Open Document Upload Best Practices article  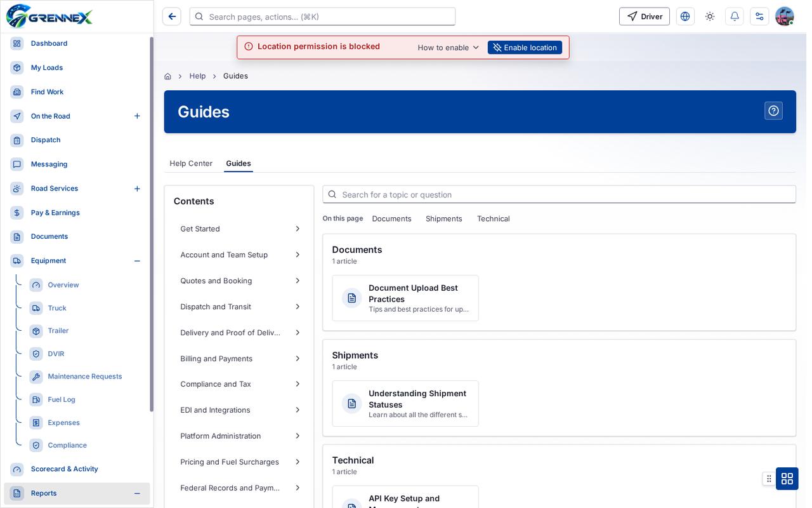pos(405,298)
